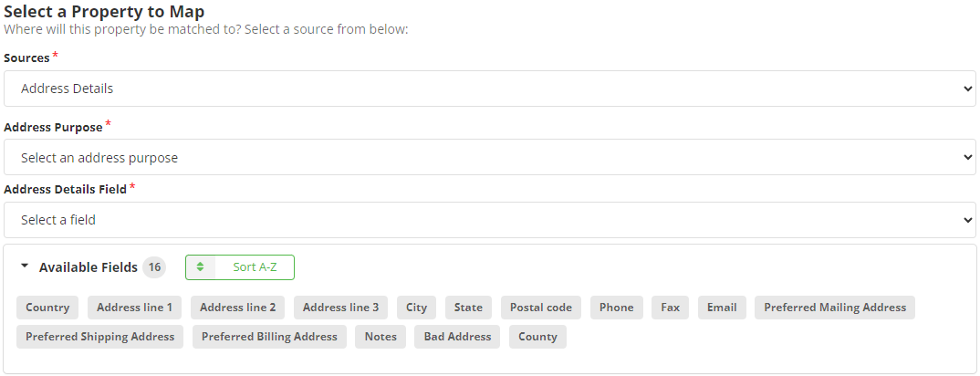This screenshot has width=980, height=376.
Task: Select the Fax field tag
Action: pyautogui.click(x=670, y=308)
